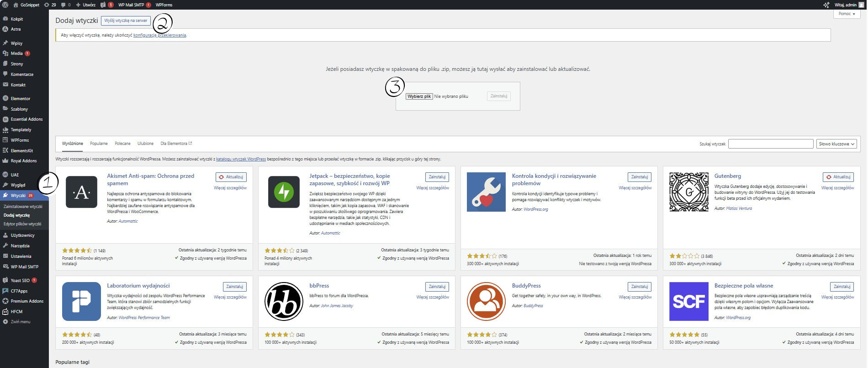Click the Wyślij wtyczkę na serwer button
This screenshot has width=868, height=368.
pyautogui.click(x=126, y=21)
